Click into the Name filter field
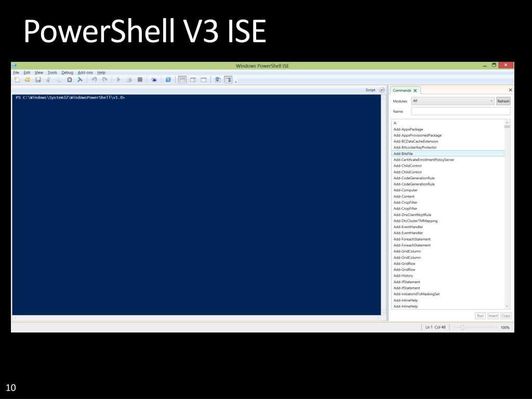 pos(460,111)
